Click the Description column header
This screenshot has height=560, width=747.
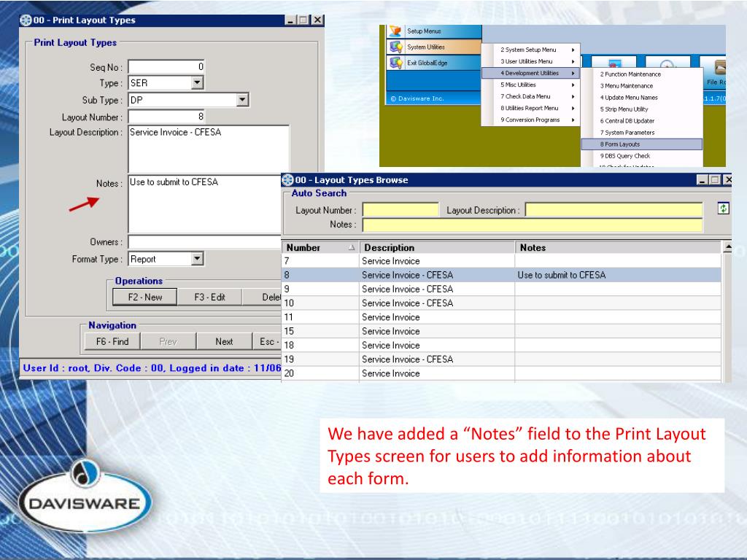tap(437, 248)
